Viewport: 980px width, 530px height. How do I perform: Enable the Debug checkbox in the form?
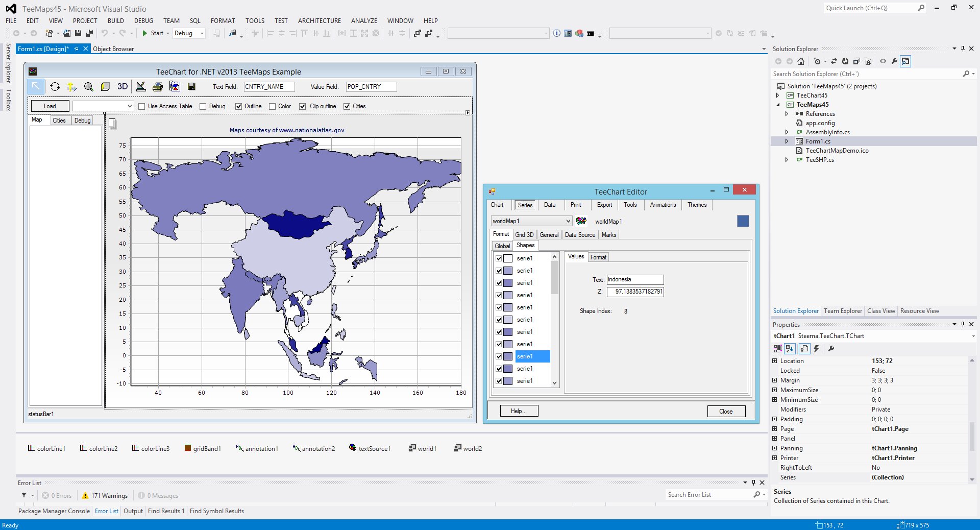[203, 106]
